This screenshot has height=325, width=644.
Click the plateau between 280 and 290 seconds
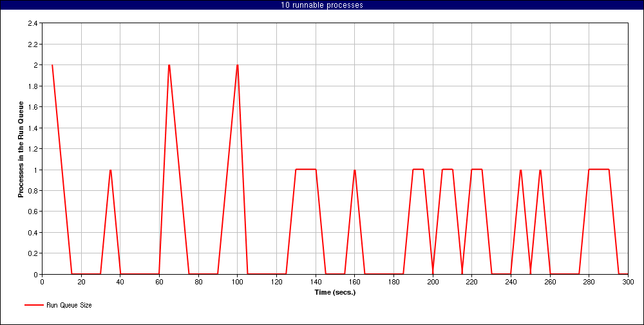coord(598,169)
